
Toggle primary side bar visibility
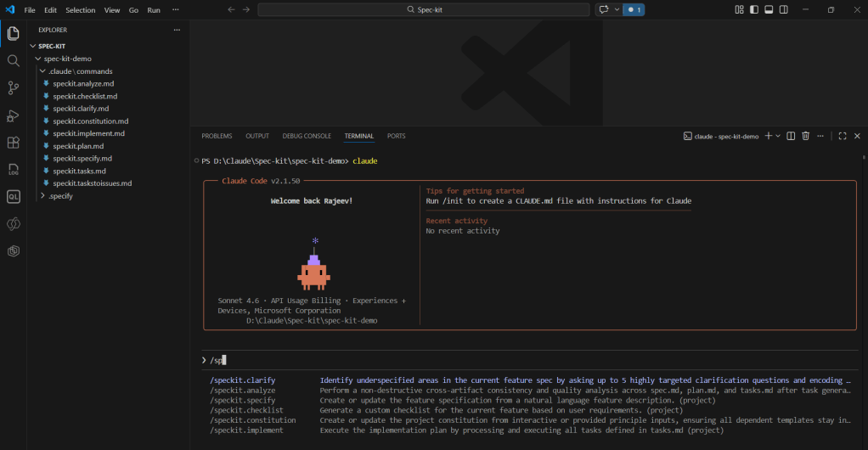pos(754,9)
